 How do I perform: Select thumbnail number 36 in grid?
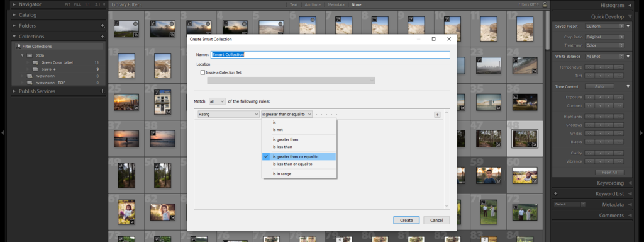525,101
